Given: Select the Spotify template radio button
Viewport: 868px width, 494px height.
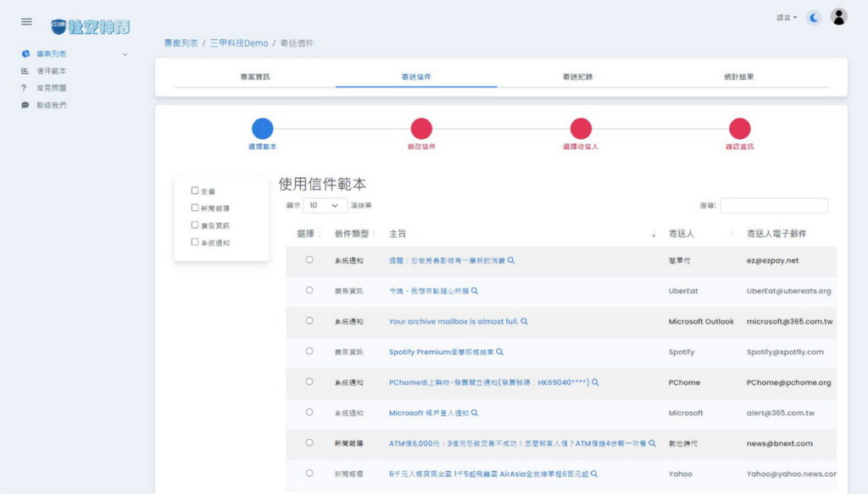Looking at the screenshot, I should point(309,351).
